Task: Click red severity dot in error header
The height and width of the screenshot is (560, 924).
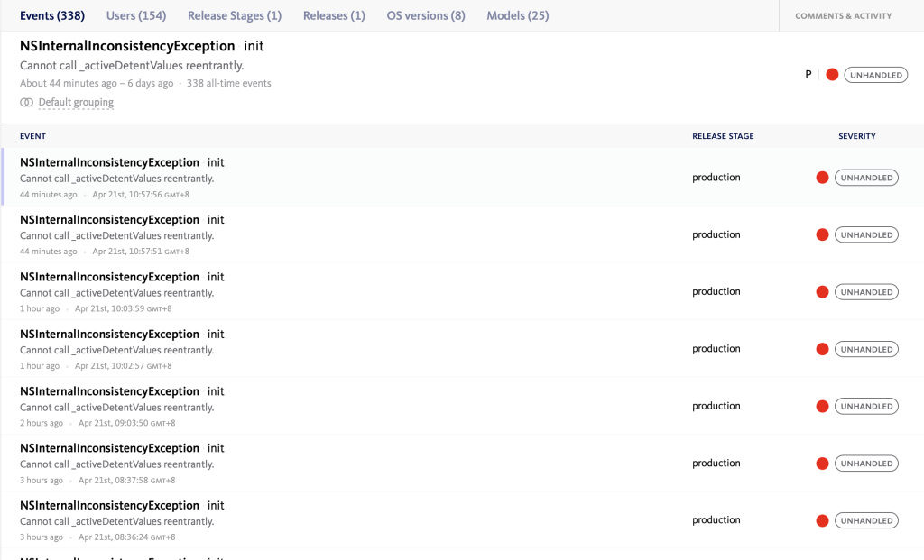Action: (832, 75)
